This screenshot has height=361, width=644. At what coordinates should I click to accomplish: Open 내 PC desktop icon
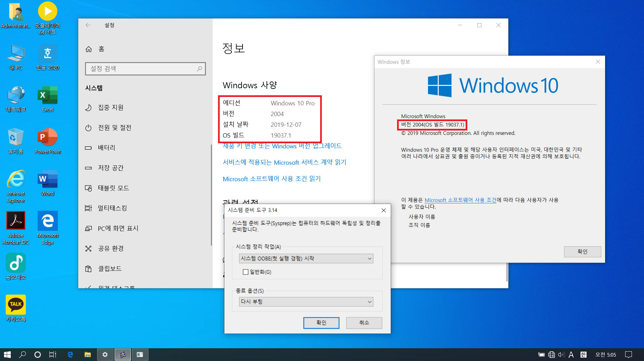click(x=15, y=57)
